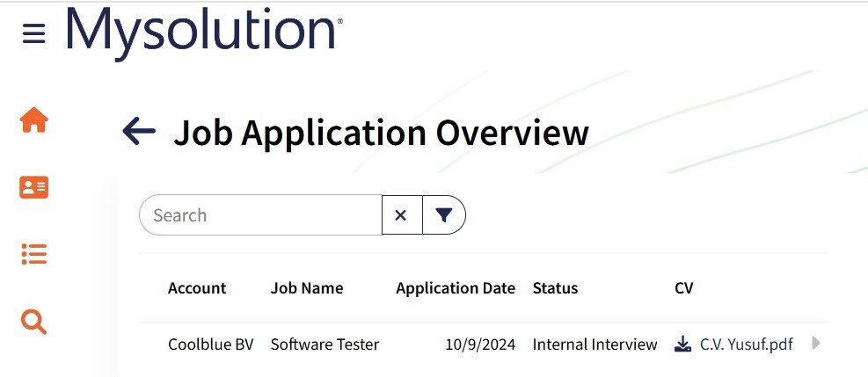Go back using the arrow beside the title
Image resolution: width=868 pixels, height=377 pixels.
(x=139, y=132)
